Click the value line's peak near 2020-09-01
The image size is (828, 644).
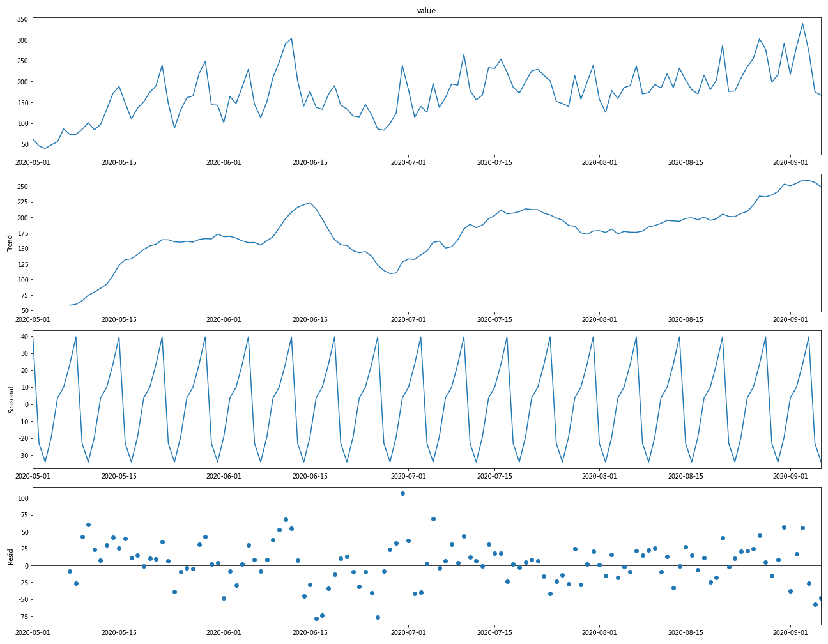coord(802,24)
